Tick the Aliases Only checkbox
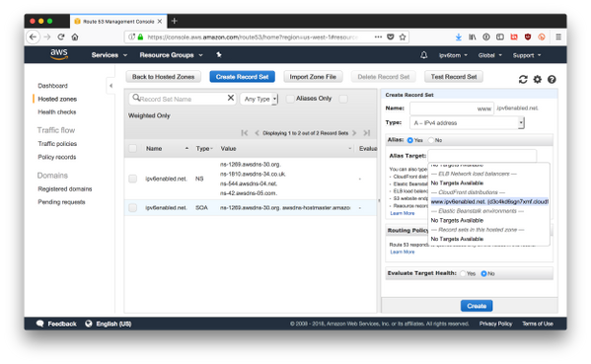The image size is (591, 364). coord(290,99)
